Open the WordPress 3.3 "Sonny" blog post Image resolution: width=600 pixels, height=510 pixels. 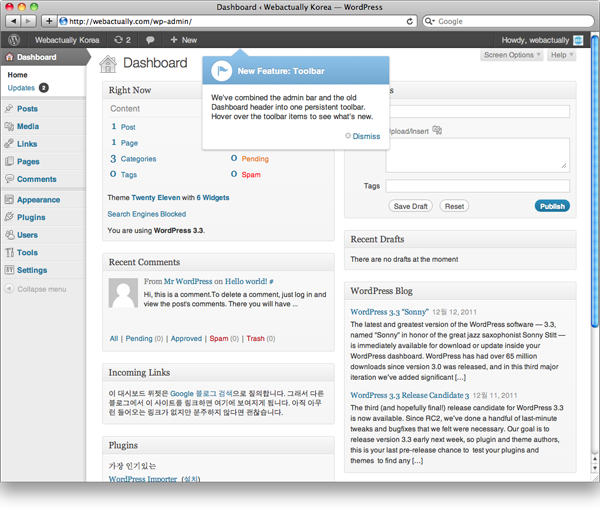[x=390, y=312]
